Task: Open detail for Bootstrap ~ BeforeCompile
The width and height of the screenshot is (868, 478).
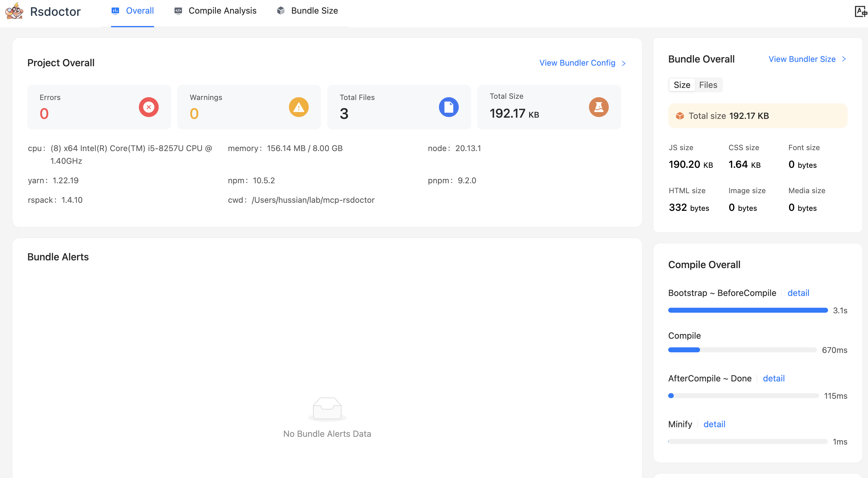Action: click(798, 293)
